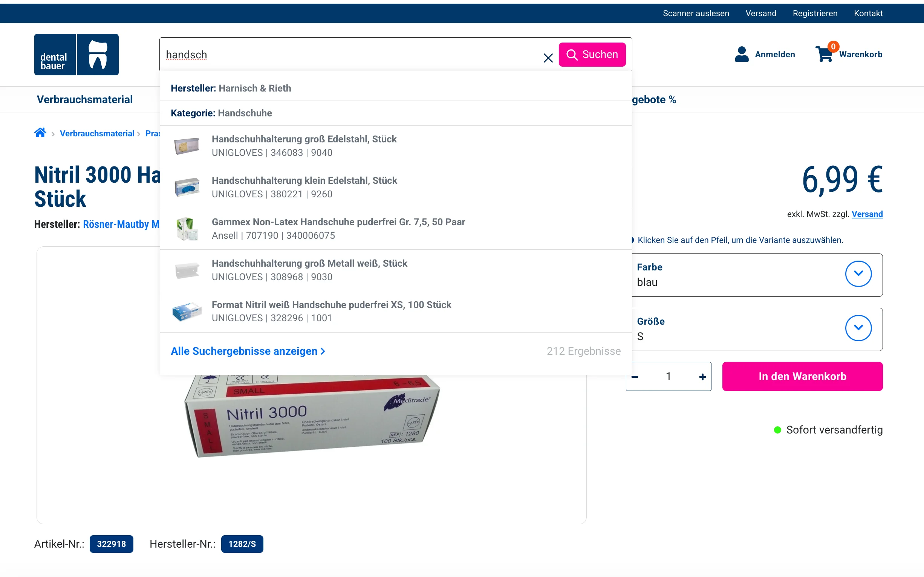This screenshot has width=924, height=577.
Task: Click the pink Suchen search button
Action: (592, 55)
